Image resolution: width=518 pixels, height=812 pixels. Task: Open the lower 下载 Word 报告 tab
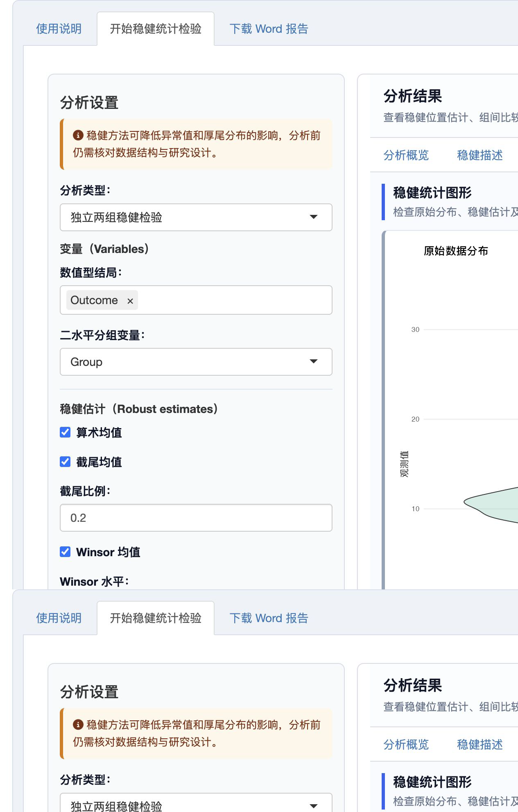[269, 618]
